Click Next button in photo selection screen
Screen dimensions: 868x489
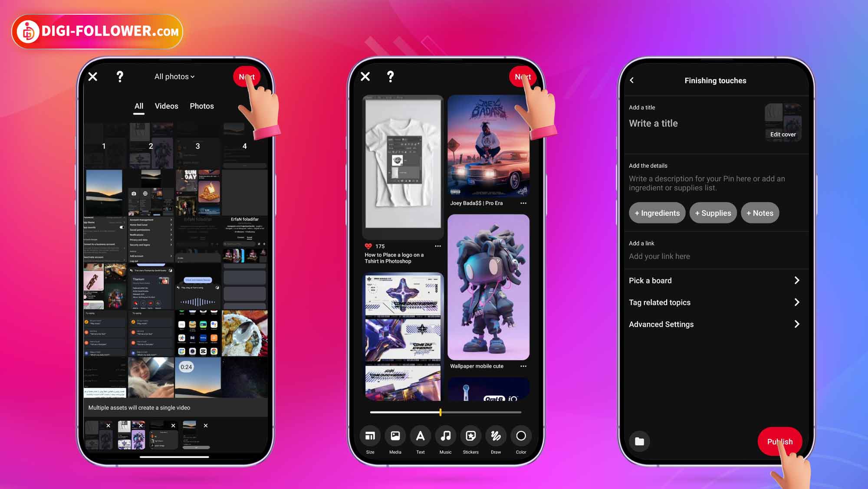(x=246, y=76)
